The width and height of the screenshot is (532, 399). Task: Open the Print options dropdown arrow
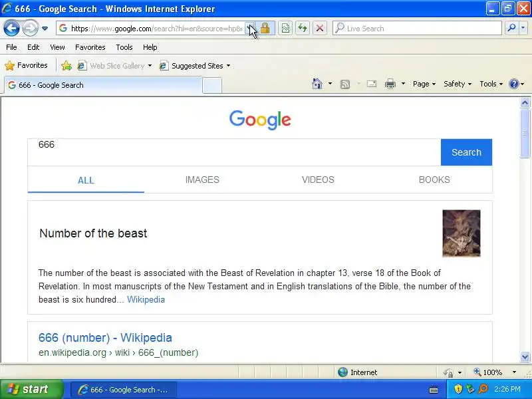pos(403,84)
